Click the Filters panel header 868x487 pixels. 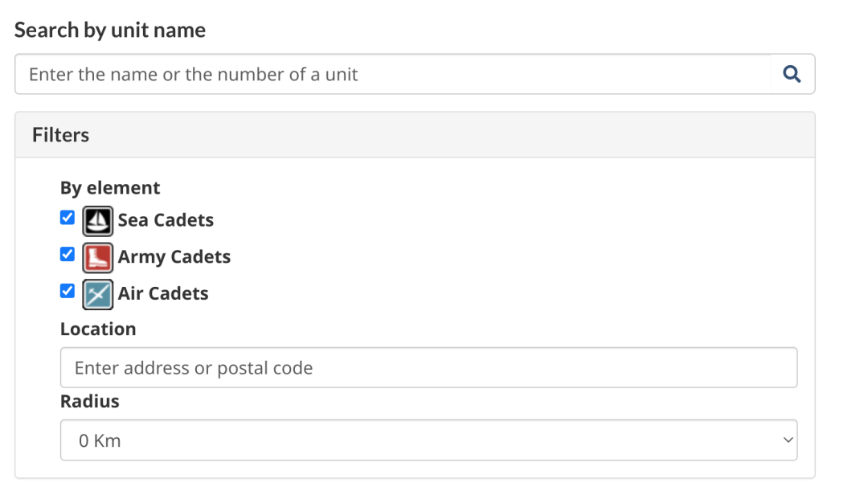415,135
